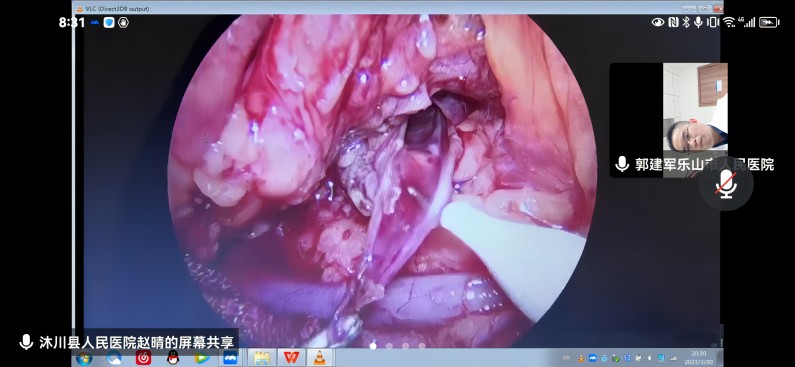
Task: Go to the third page indicator dot
Action: coord(406,346)
